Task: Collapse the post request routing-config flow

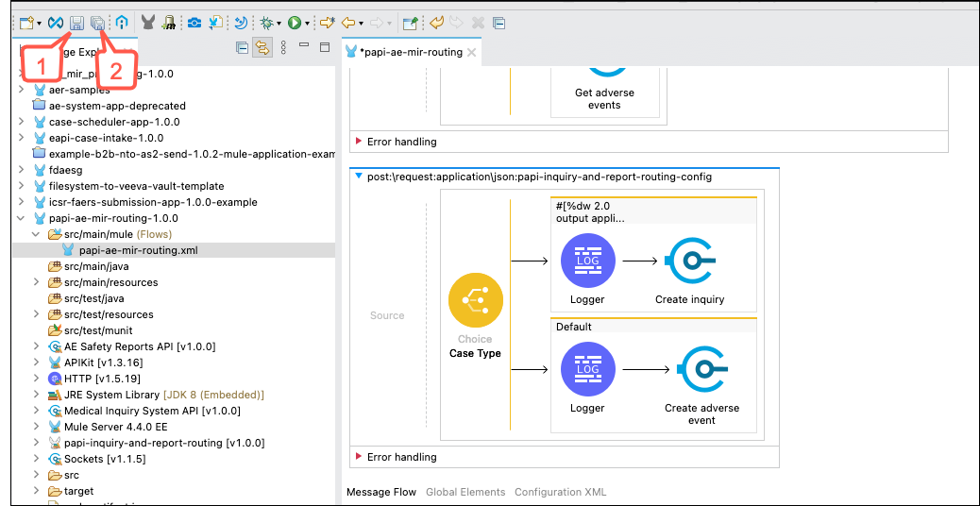Action: [x=359, y=177]
